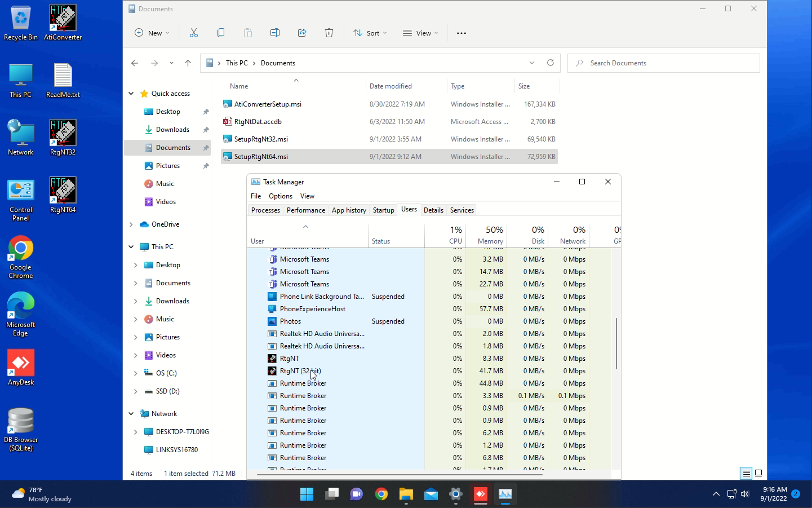Sort Task Manager by Status column
Image resolution: width=812 pixels, height=508 pixels.
pos(396,235)
